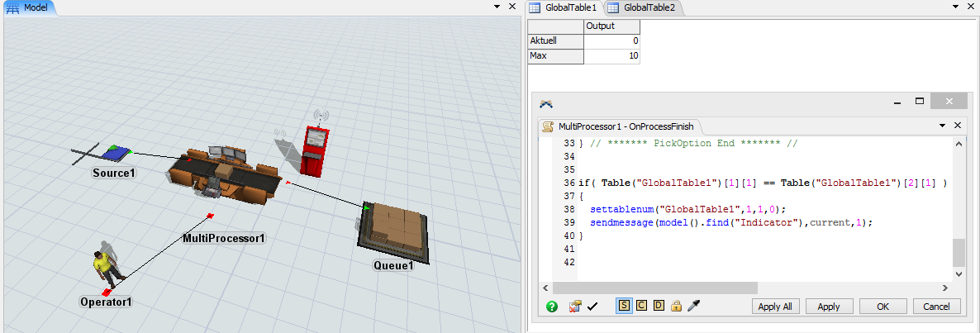Click the Max output cell with value 10
Image resolution: width=980 pixels, height=333 pixels.
coord(611,56)
